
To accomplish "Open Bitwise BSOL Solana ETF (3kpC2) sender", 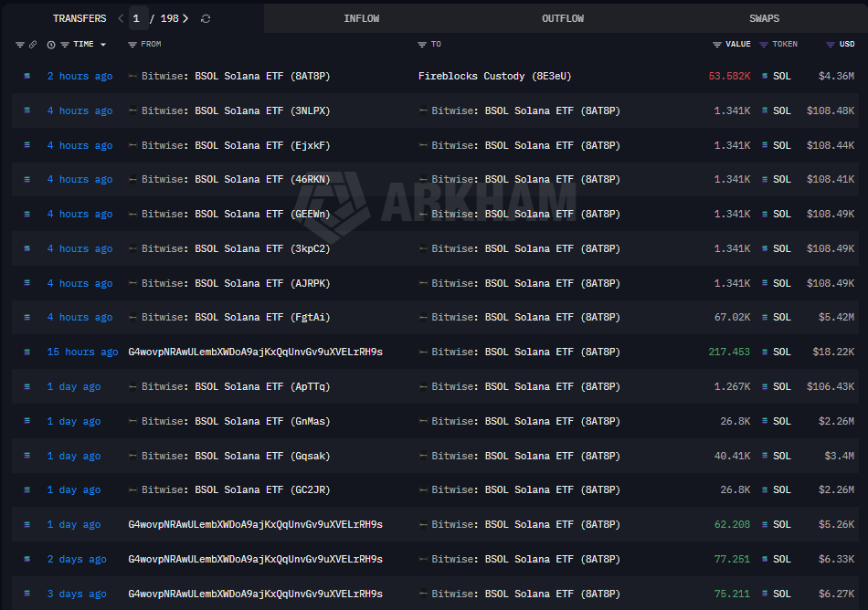I will 236,249.
